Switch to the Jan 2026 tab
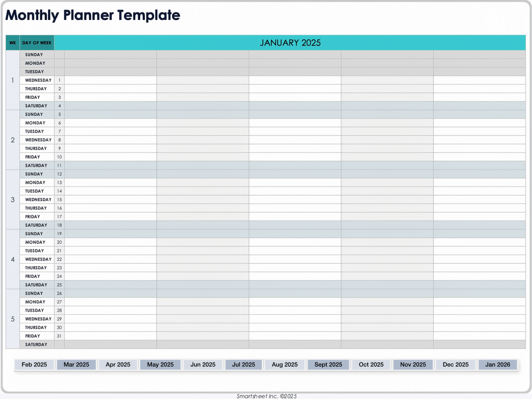The image size is (532, 399). [x=498, y=364]
